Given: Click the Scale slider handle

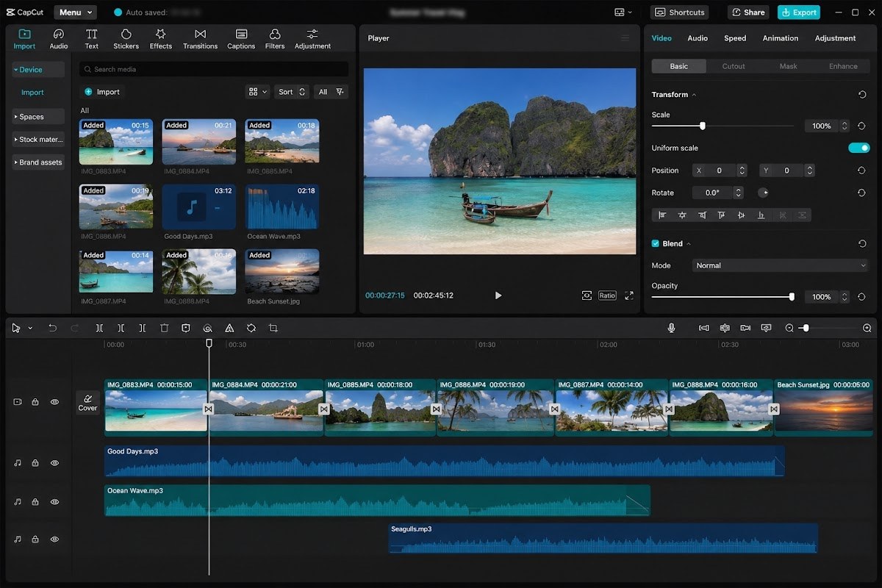Looking at the screenshot, I should [x=703, y=126].
